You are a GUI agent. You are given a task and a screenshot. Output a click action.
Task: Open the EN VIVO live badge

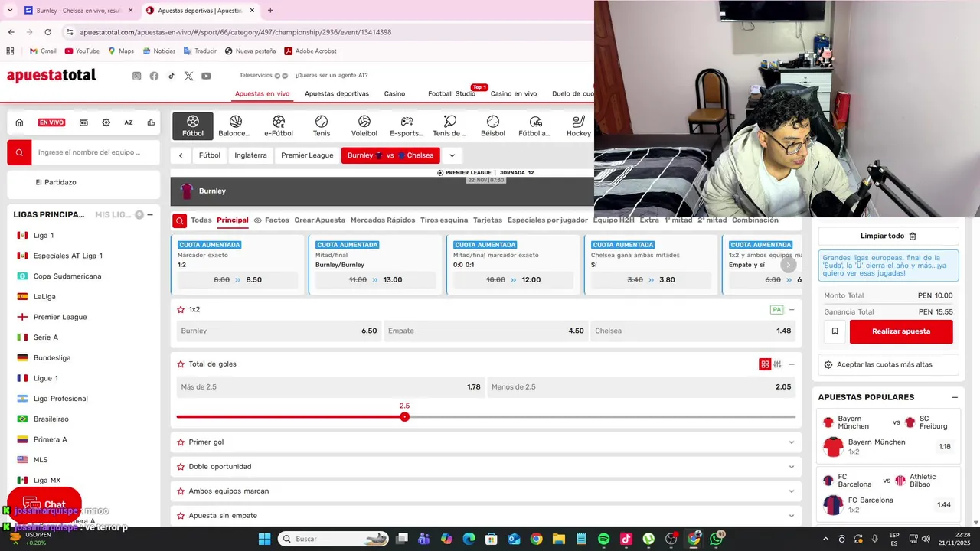(51, 122)
